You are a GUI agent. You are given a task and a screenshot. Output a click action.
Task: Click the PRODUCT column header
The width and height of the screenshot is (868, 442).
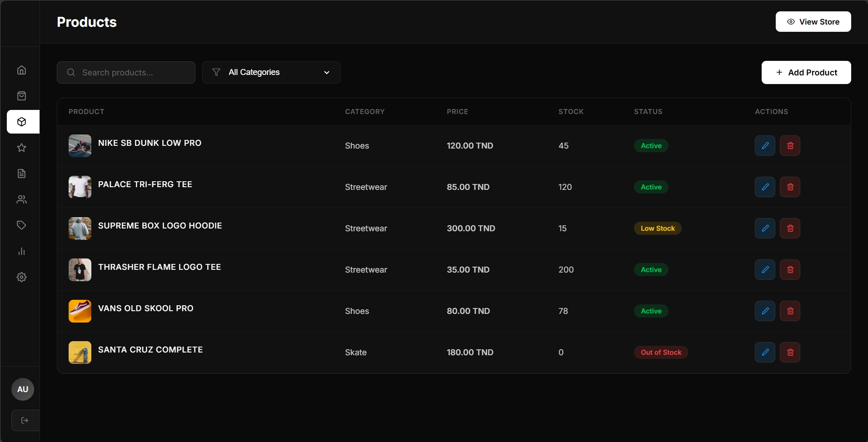tap(86, 112)
